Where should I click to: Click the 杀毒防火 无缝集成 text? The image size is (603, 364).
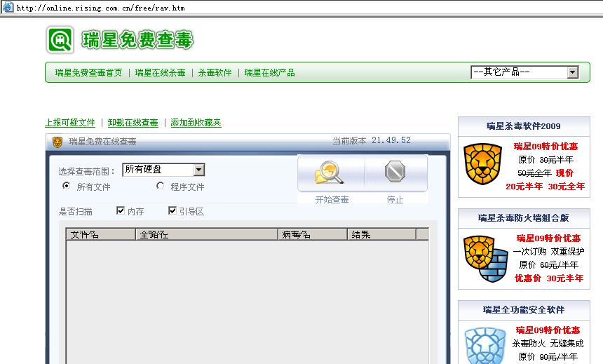[548, 344]
